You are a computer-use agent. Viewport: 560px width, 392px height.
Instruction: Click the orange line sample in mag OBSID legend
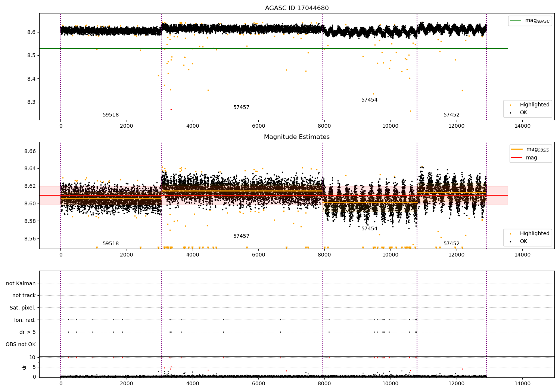[x=517, y=149]
